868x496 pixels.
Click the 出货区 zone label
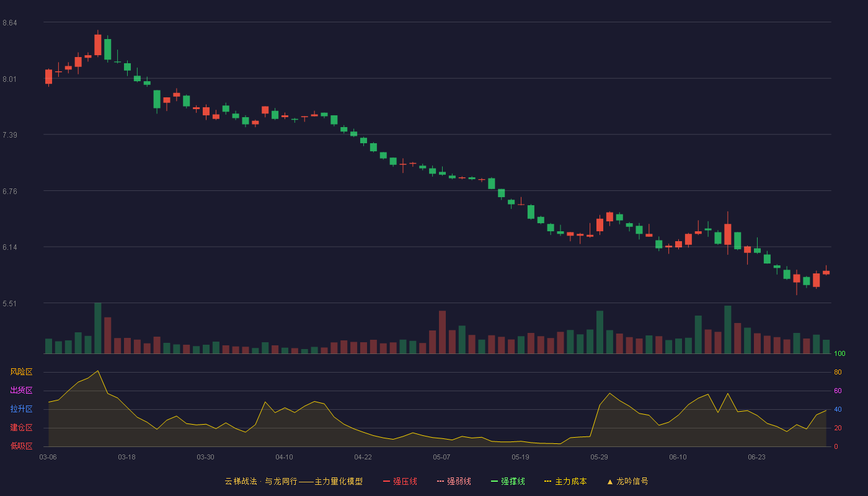coord(21,391)
